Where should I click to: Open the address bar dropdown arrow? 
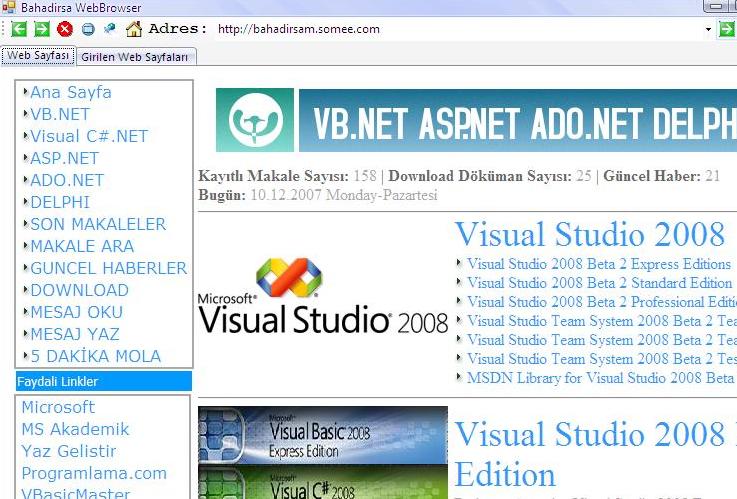[x=708, y=29]
